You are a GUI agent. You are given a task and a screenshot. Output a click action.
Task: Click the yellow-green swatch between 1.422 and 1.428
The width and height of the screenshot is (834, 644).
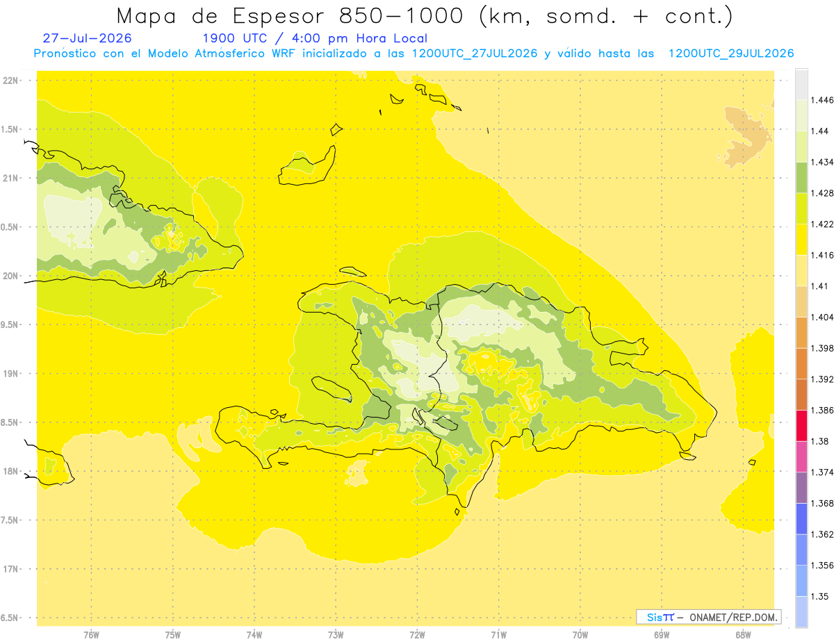point(801,208)
